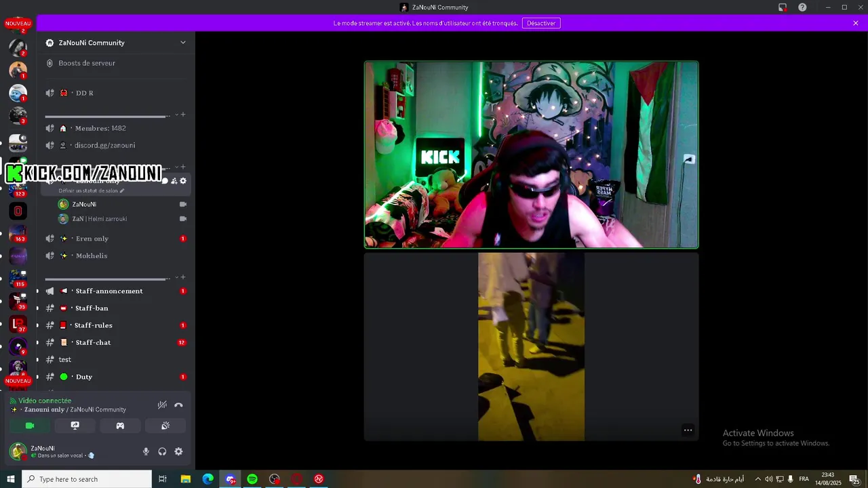Screen dimensions: 868x488
Task: Open the Staff-chat channel
Action: (115, 342)
